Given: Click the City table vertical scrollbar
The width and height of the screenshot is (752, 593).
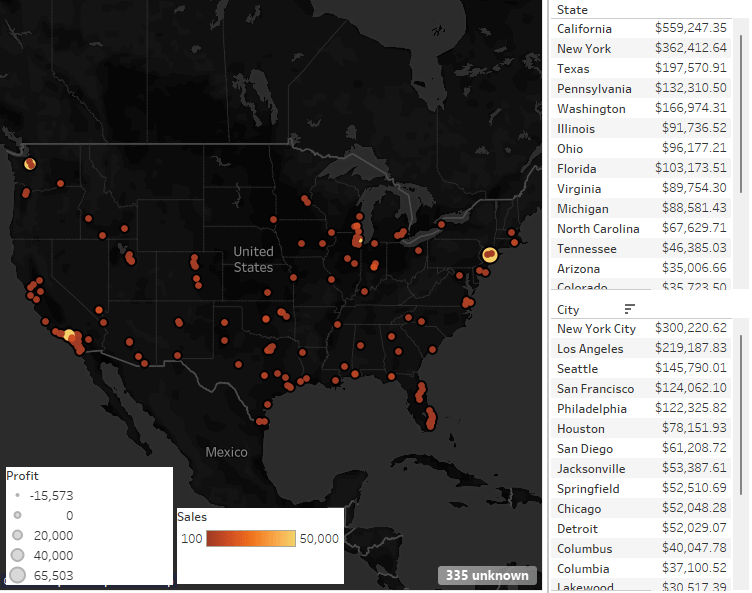Looking at the screenshot, I should [741, 420].
